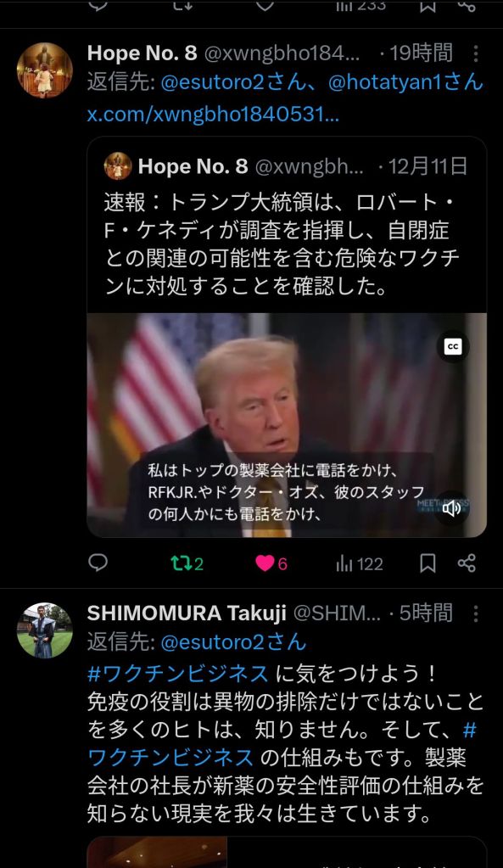Bookmark Hope No. 8's tweet
This screenshot has width=503, height=868.
[428, 563]
